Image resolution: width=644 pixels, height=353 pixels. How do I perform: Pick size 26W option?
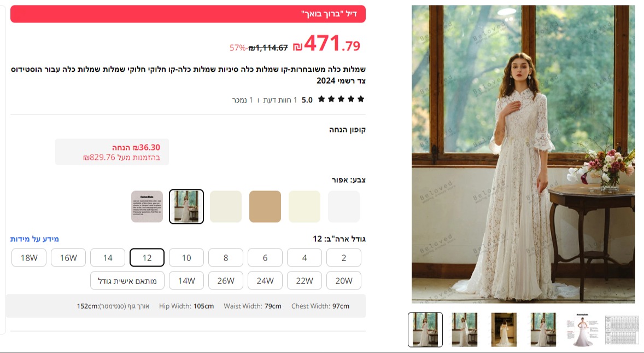[x=225, y=281]
